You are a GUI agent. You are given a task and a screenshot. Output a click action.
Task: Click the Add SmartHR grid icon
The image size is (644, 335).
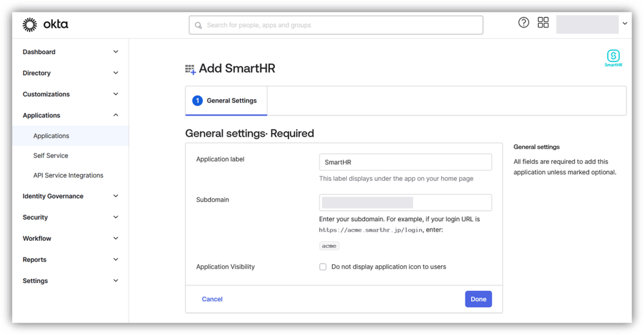click(x=190, y=69)
